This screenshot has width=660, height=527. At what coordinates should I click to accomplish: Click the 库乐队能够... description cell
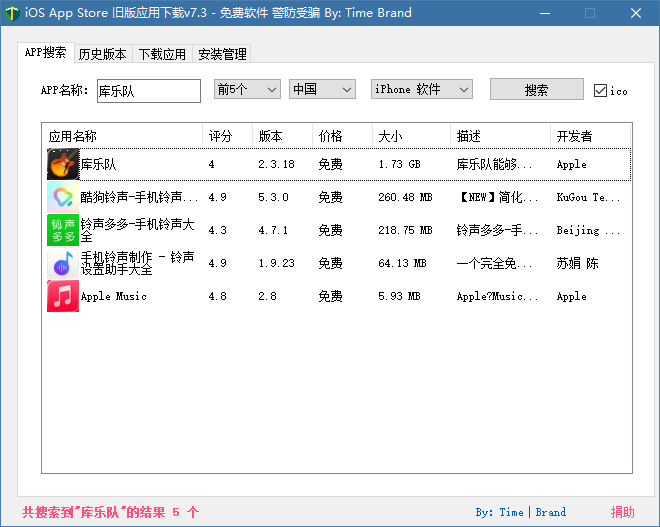pos(494,164)
